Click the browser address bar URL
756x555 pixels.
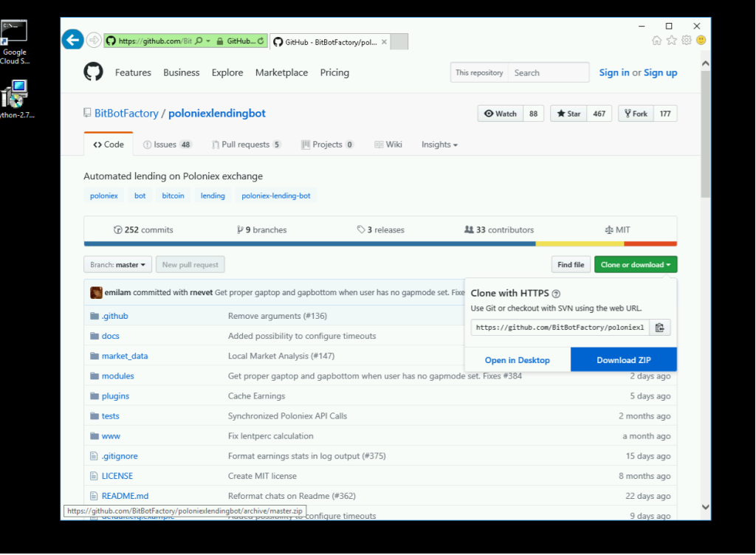pyautogui.click(x=155, y=41)
